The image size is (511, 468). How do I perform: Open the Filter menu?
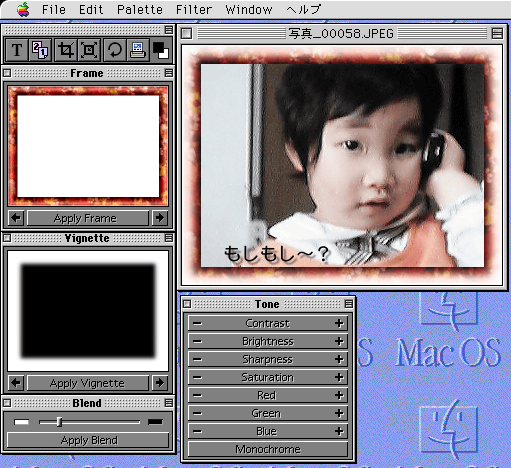point(194,10)
